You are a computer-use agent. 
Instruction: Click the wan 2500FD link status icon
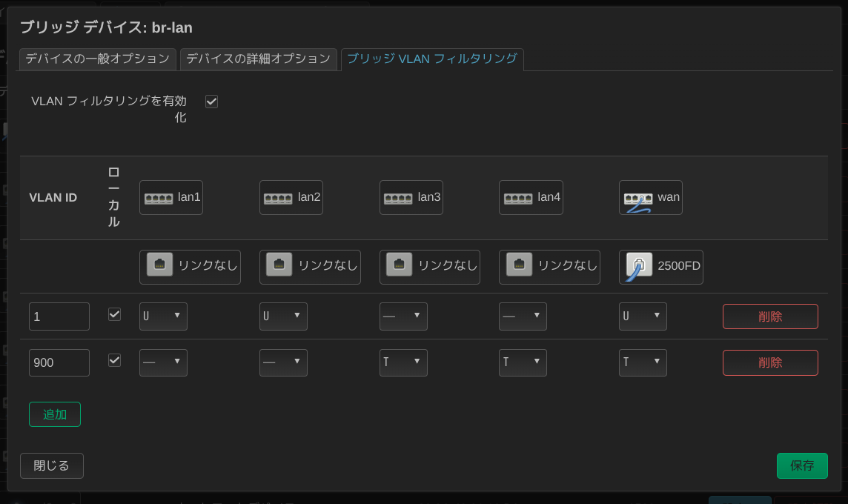pos(639,266)
